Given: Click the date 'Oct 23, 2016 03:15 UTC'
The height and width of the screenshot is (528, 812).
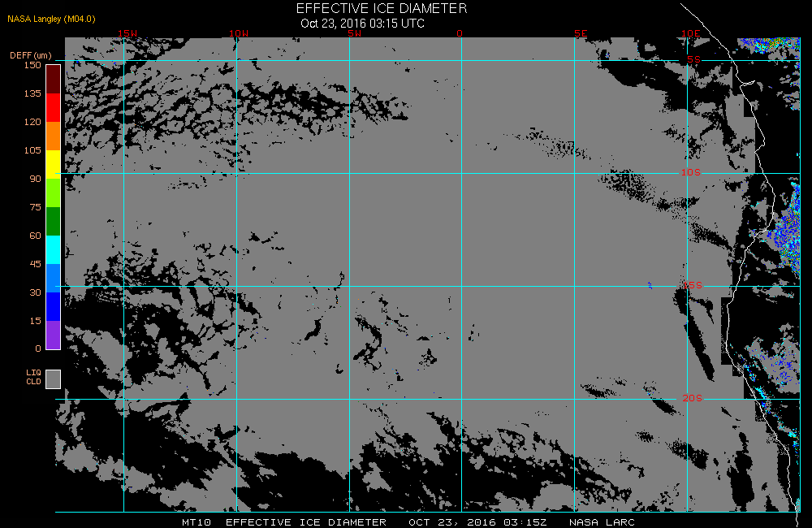Looking at the screenshot, I should 362,24.
